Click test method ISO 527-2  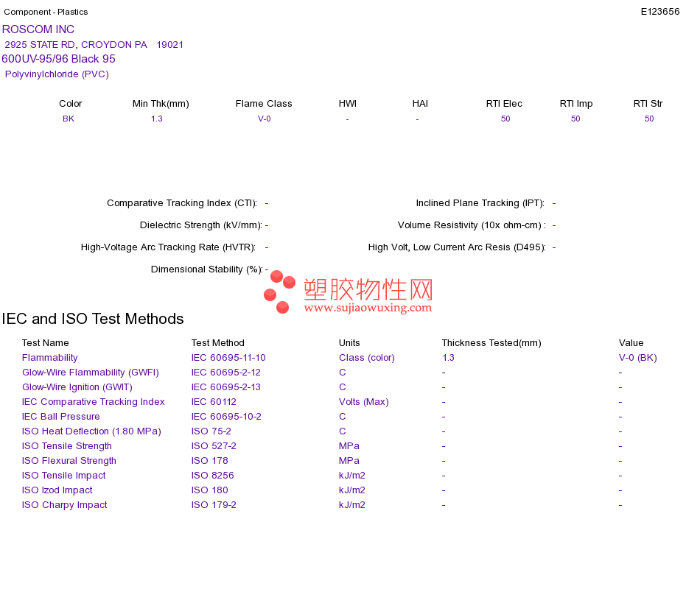[214, 445]
